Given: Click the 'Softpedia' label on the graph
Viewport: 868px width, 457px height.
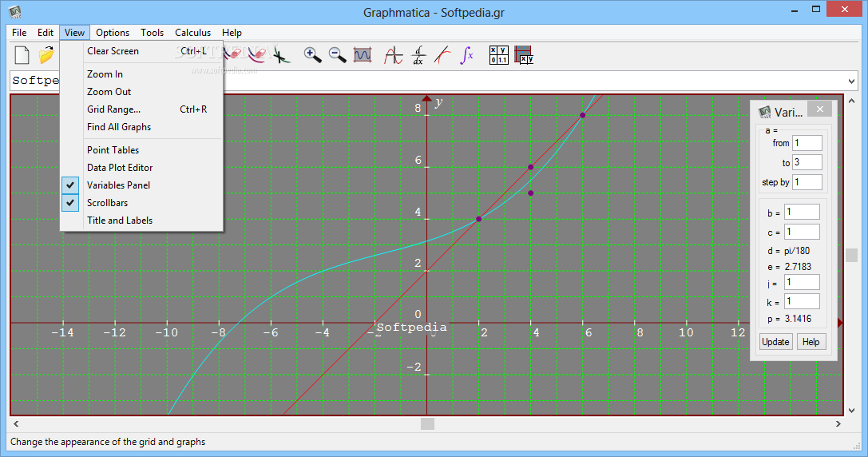Looking at the screenshot, I should coord(411,327).
